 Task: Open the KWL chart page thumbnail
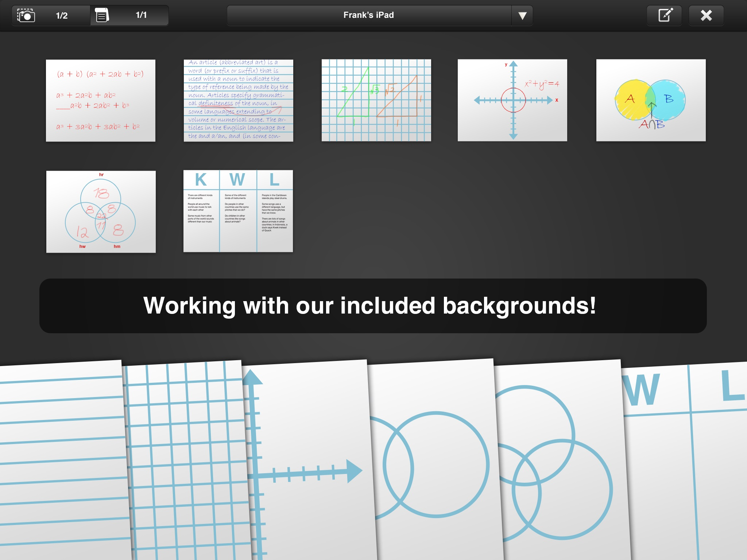click(238, 211)
